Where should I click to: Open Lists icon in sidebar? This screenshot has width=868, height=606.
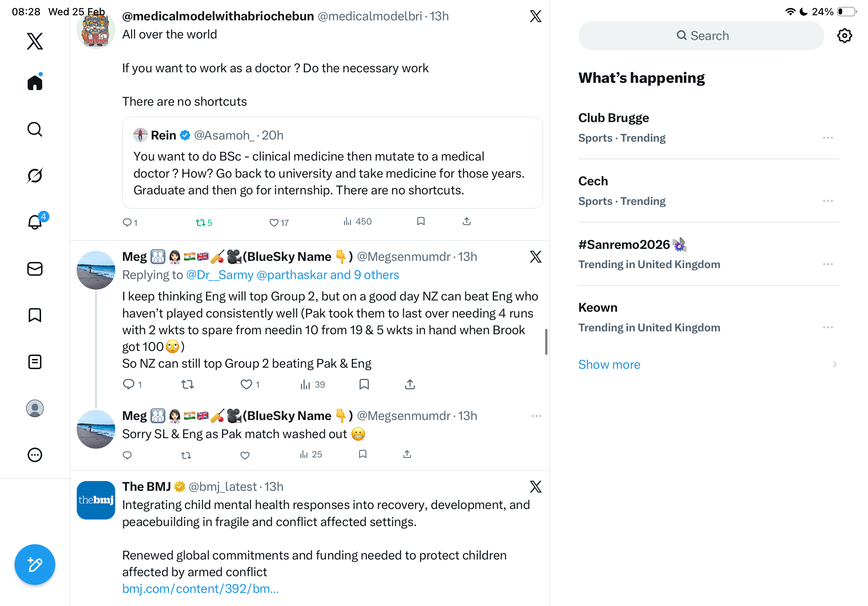(x=35, y=361)
